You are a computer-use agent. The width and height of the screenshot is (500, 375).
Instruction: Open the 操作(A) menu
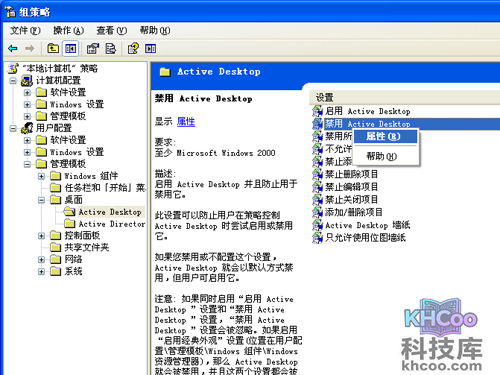(x=68, y=31)
